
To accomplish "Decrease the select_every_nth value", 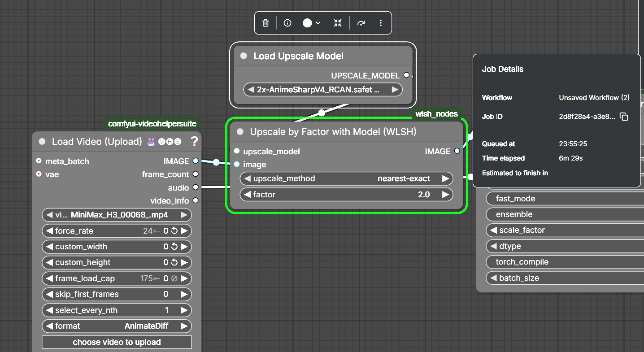I will (49, 310).
